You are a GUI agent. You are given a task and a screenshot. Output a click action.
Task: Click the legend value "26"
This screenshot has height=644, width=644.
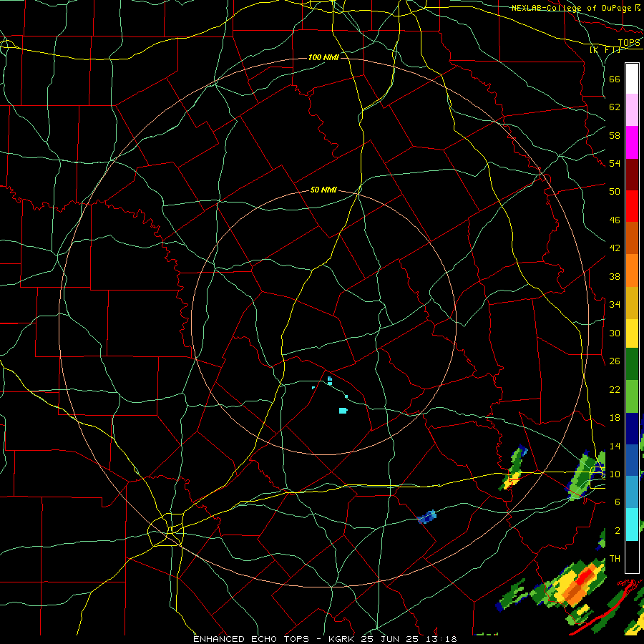[x=615, y=361]
